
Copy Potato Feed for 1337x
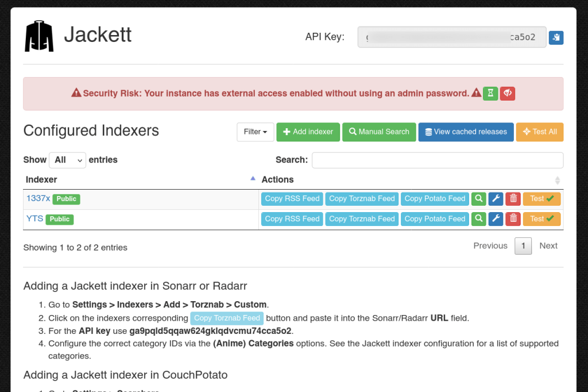point(435,199)
